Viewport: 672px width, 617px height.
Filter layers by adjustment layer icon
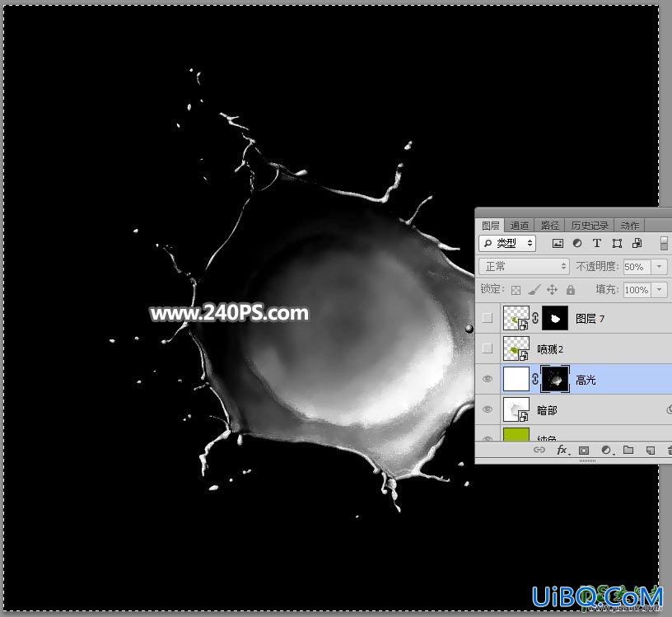(577, 244)
